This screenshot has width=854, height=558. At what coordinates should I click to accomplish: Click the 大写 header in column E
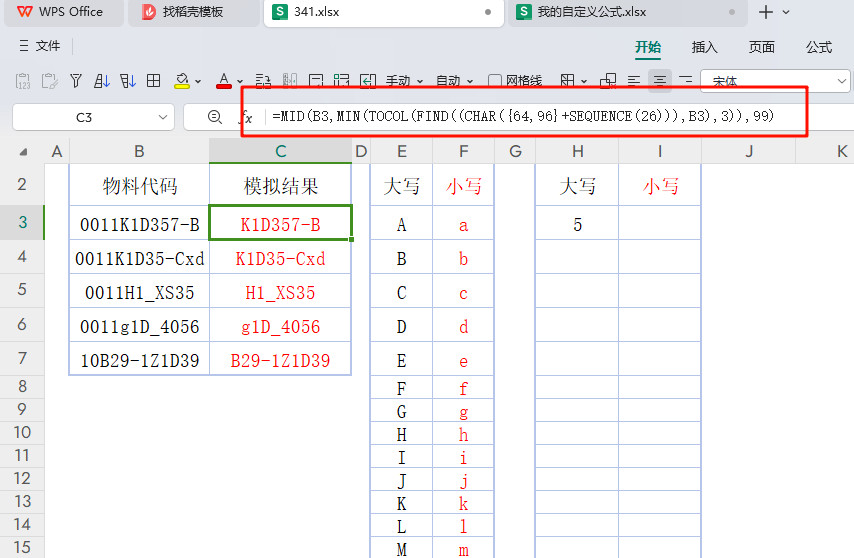(402, 186)
